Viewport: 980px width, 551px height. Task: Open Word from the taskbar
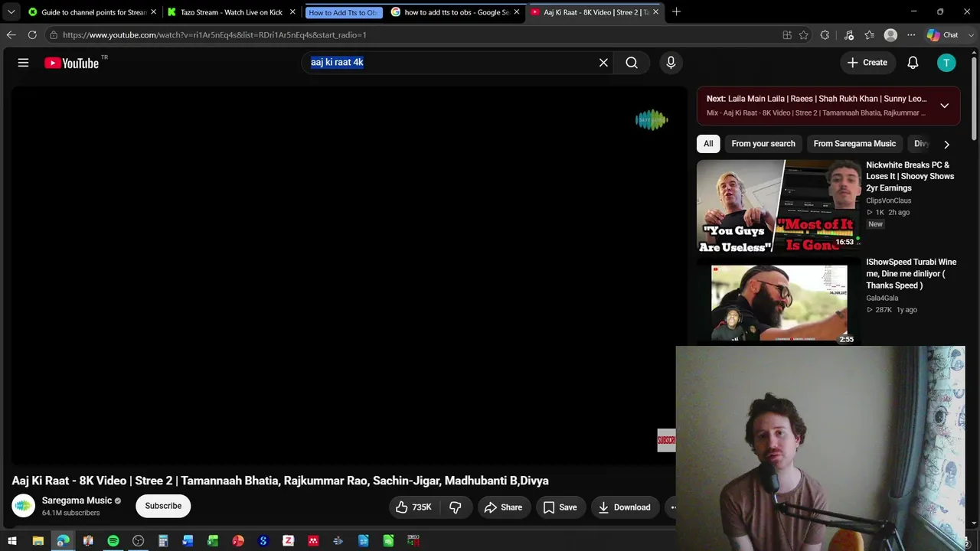tap(188, 541)
